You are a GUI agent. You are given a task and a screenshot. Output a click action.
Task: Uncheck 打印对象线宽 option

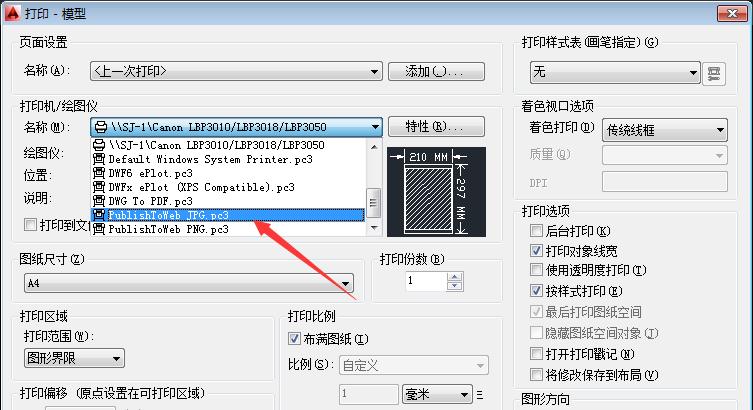(536, 251)
